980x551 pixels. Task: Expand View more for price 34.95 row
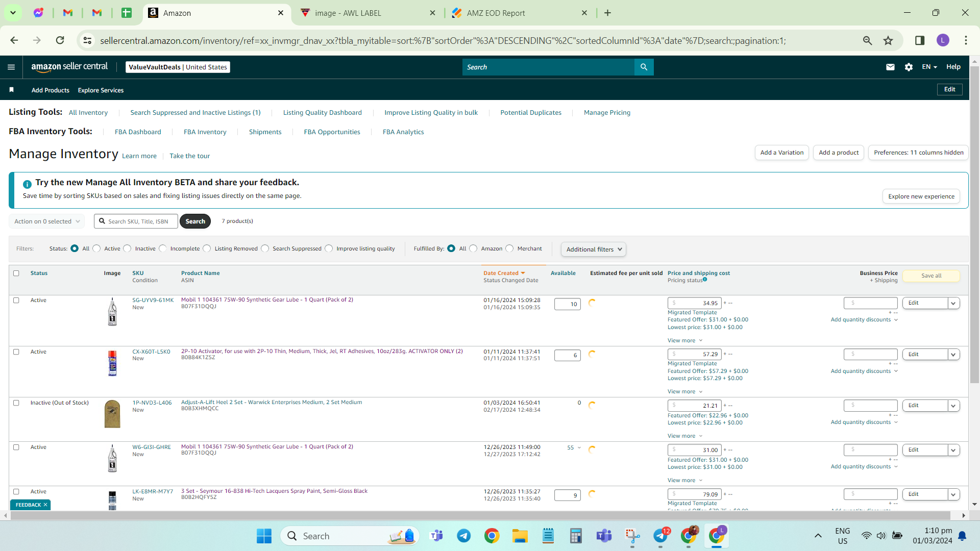[x=685, y=340]
